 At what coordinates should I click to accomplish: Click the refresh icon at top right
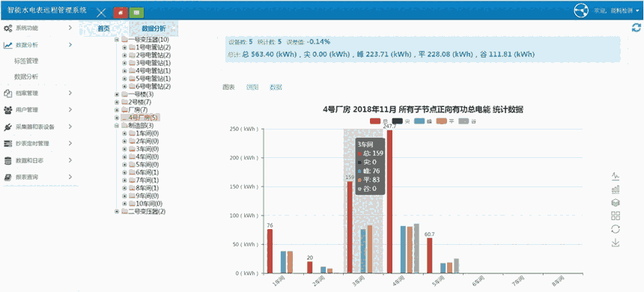click(x=637, y=28)
